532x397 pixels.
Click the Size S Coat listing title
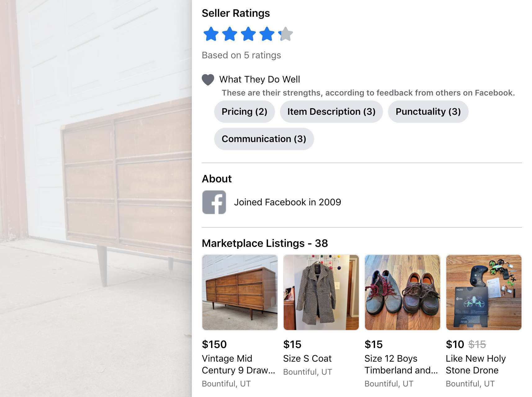[307, 359]
